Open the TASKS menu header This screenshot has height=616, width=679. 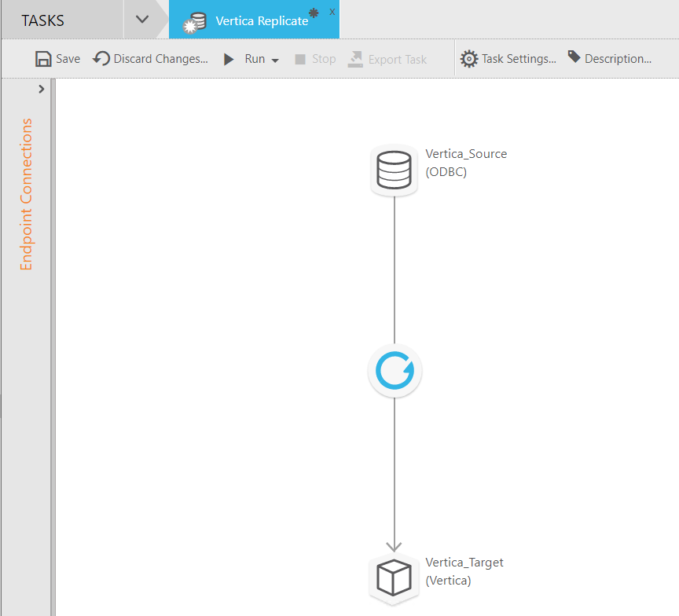point(43,19)
